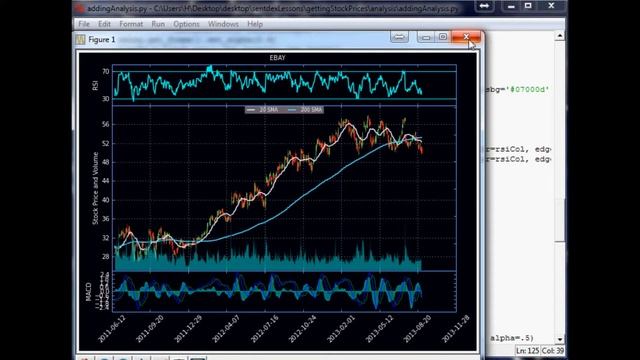Click the 'Stock Price and Volume' axis label
Viewport: 640px width, 360px height.
pos(95,188)
